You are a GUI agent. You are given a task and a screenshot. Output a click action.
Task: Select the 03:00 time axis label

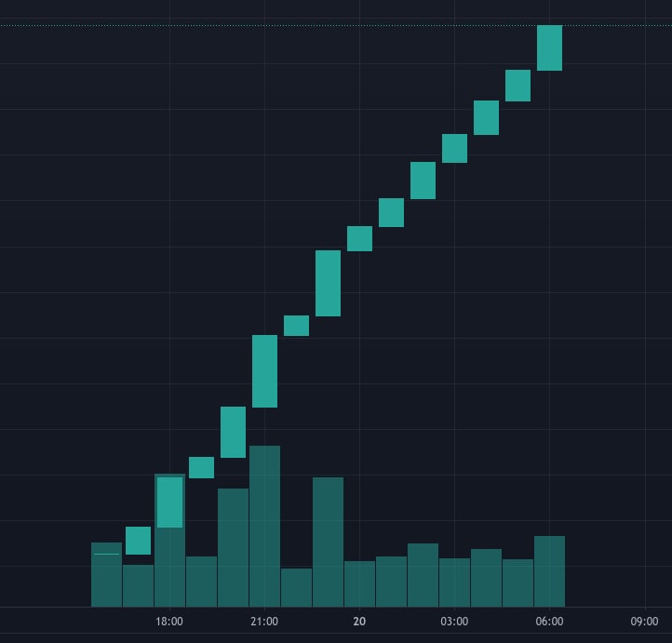tap(454, 621)
